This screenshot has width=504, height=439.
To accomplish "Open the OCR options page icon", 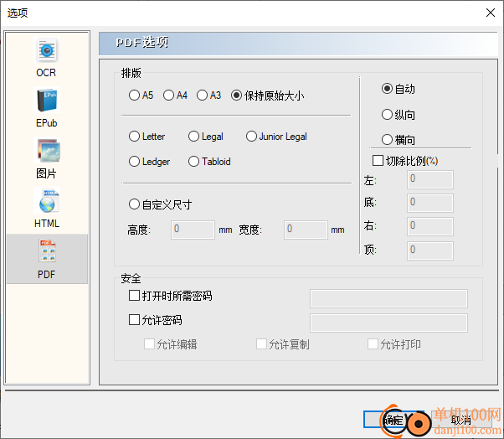I will [47, 50].
